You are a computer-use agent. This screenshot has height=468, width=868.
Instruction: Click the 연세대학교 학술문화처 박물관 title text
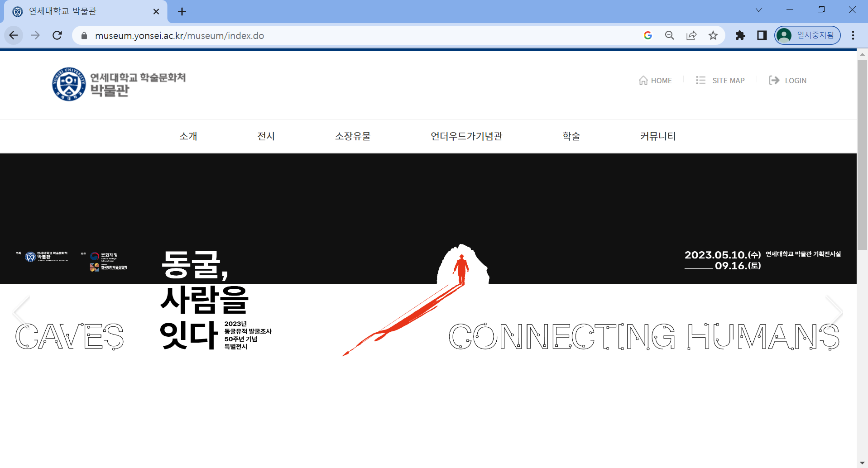(x=138, y=84)
